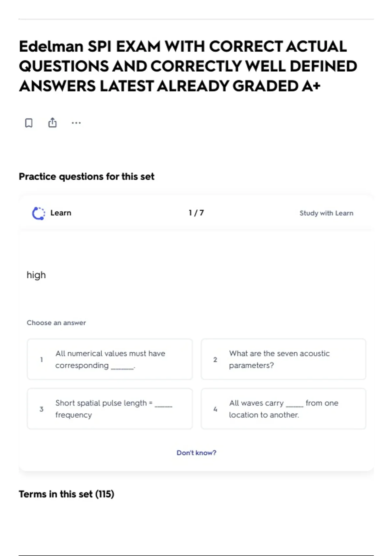This screenshot has width=392, height=556.
Task: Select answer 2 about seven acoustic parameters
Action: pyautogui.click(x=284, y=359)
